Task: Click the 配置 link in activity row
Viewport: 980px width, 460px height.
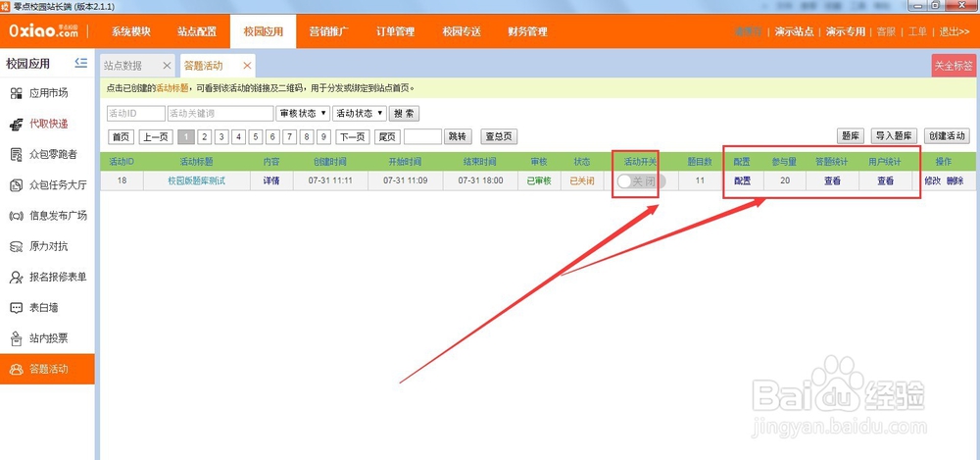Action: tap(742, 181)
